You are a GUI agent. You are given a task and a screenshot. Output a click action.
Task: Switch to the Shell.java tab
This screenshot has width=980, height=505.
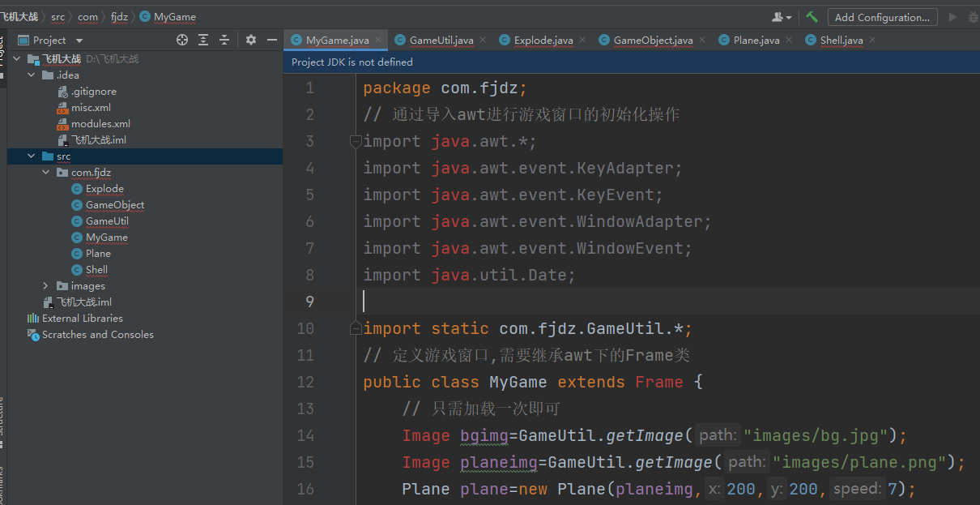click(x=842, y=40)
